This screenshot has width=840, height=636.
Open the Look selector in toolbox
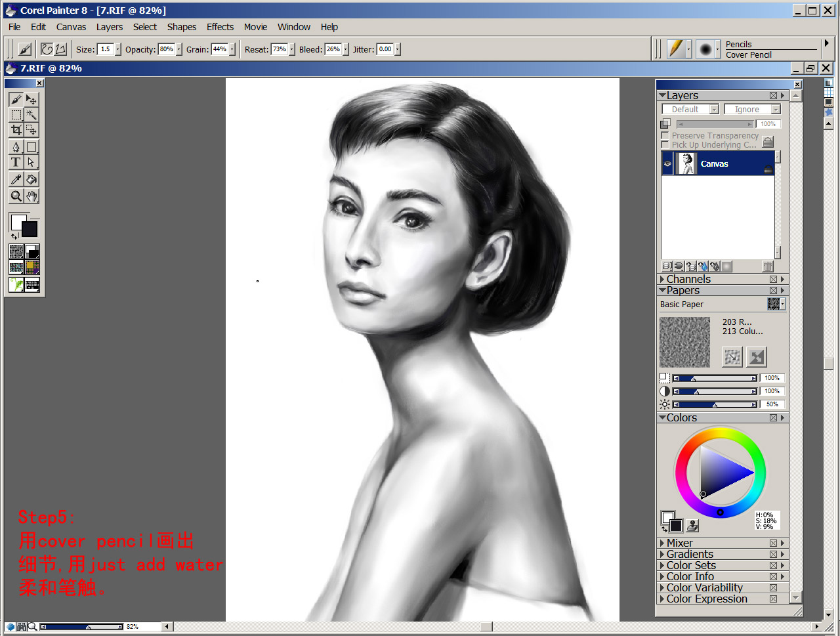coord(16,284)
